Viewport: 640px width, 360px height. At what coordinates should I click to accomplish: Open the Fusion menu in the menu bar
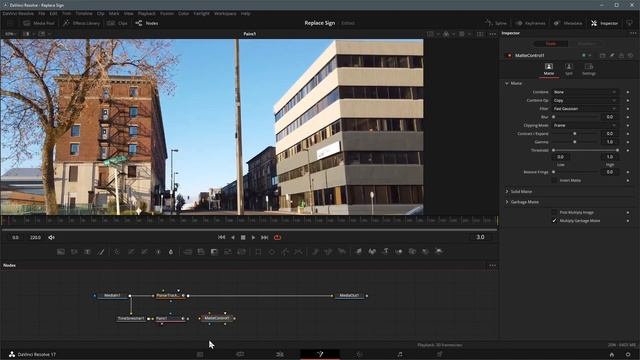coord(167,13)
